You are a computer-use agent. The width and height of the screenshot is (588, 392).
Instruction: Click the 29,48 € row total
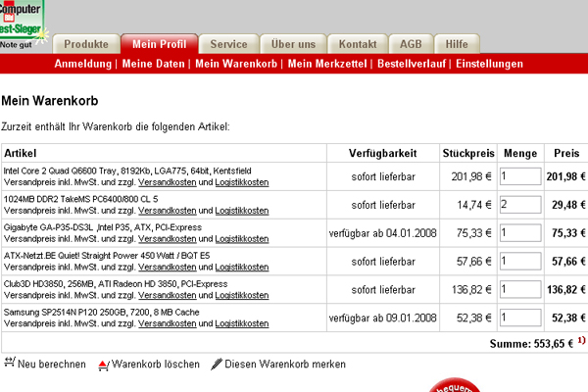(x=568, y=205)
